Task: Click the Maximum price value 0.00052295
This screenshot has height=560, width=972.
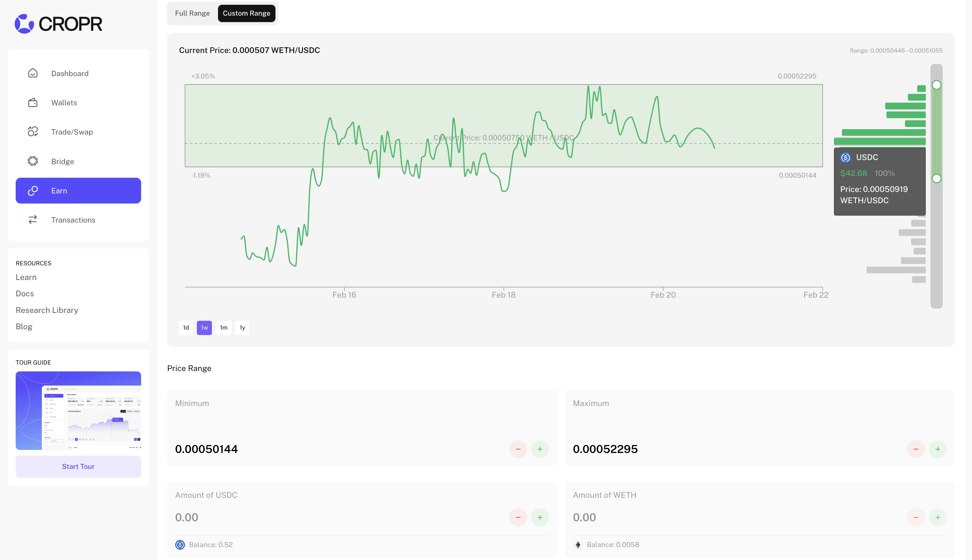Action: point(605,449)
